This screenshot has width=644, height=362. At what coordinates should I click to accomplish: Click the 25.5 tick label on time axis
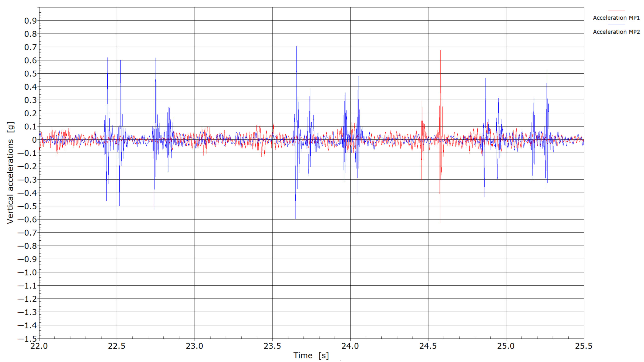click(x=584, y=346)
